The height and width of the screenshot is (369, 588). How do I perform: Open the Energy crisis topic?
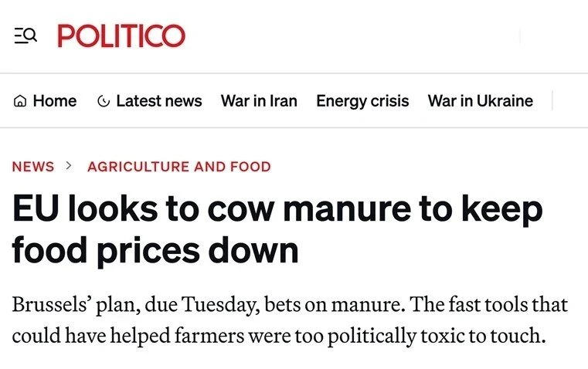coord(362,101)
